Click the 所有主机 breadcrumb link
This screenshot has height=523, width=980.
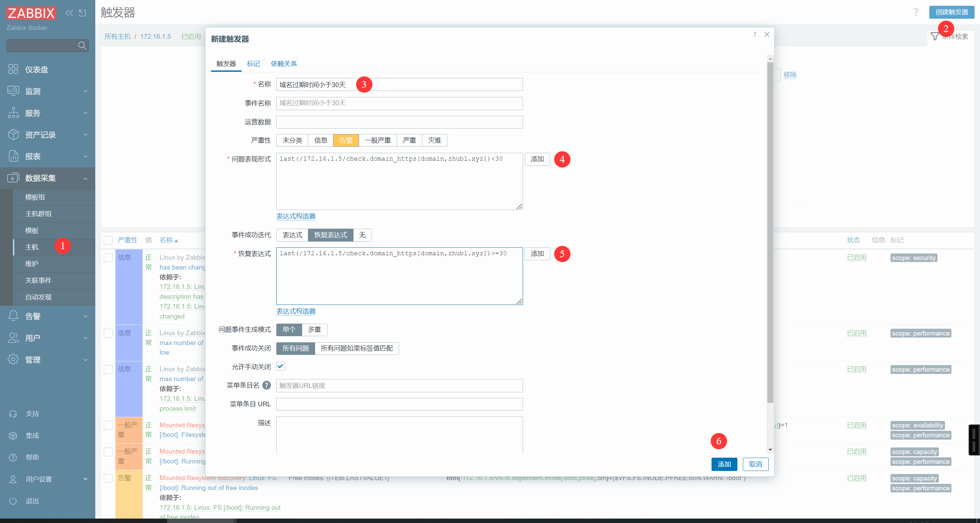[x=117, y=36]
